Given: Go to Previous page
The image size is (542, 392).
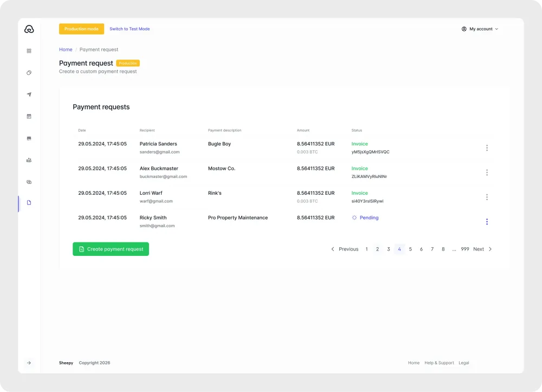Looking at the screenshot, I should tap(349, 249).
